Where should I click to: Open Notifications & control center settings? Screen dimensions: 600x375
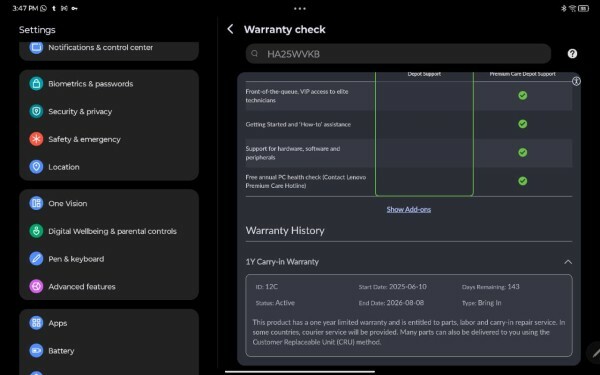(x=109, y=47)
